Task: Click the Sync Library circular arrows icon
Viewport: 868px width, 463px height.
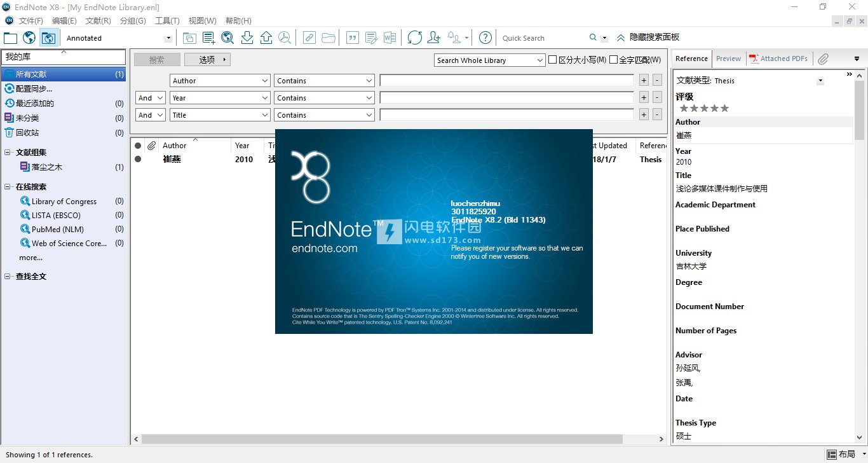Action: coord(415,38)
